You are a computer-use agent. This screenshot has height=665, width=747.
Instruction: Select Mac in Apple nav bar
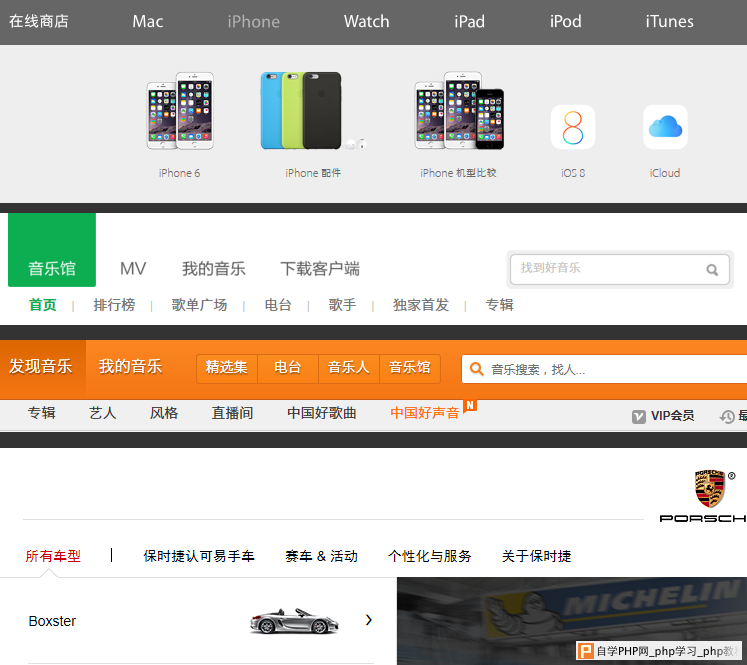(148, 21)
